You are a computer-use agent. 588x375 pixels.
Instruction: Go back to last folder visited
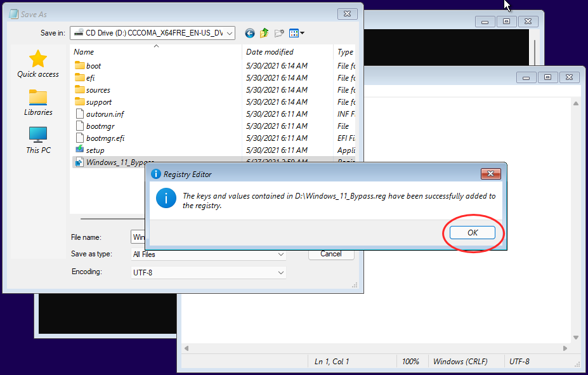point(250,34)
